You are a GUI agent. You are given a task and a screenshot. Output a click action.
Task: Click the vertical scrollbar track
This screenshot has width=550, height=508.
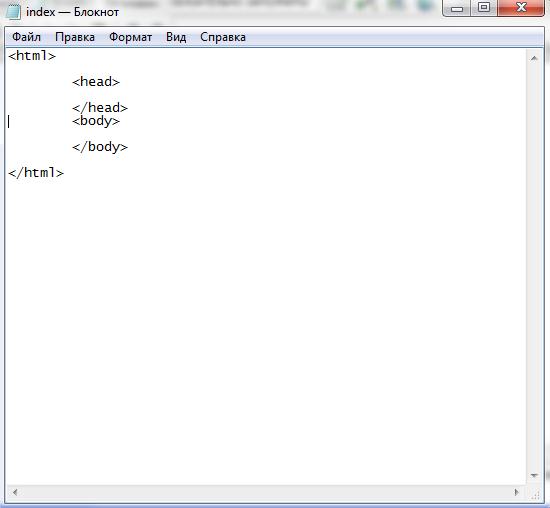[x=534, y=267]
